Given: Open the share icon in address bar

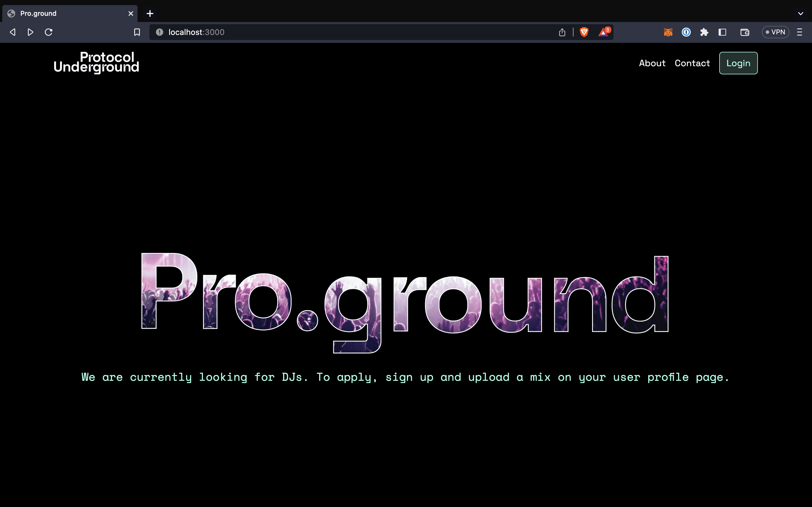Looking at the screenshot, I should point(562,32).
